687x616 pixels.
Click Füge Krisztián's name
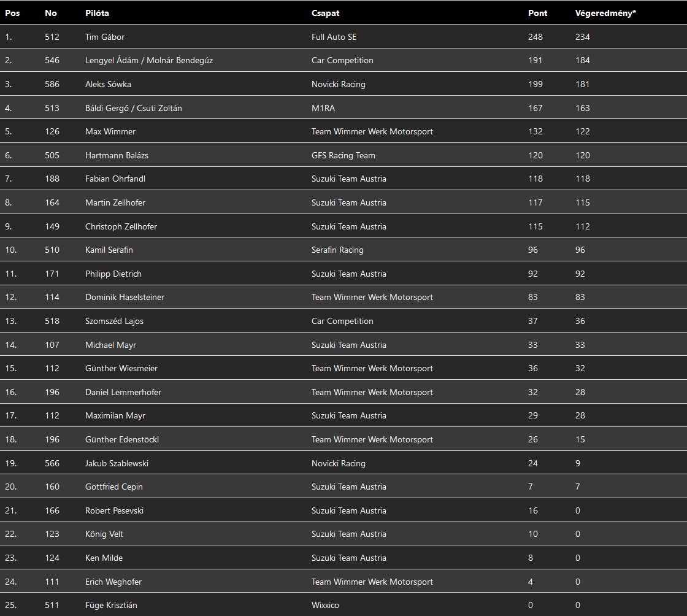[111, 605]
